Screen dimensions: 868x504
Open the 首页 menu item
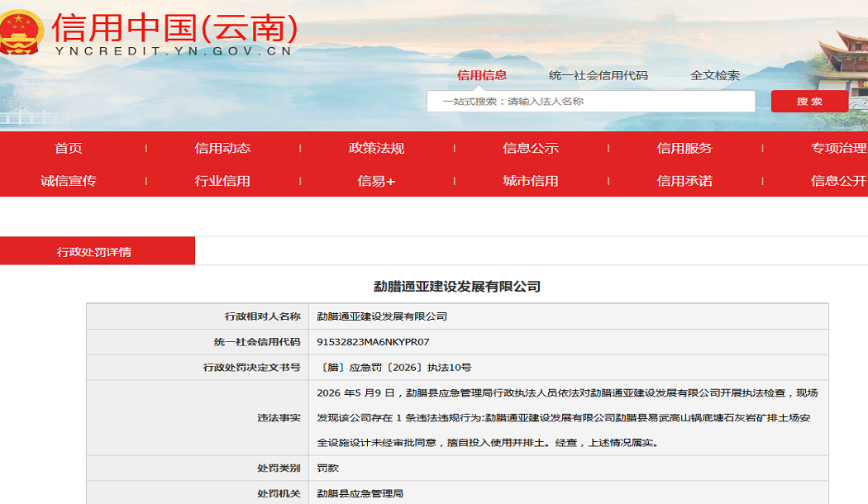point(68,148)
